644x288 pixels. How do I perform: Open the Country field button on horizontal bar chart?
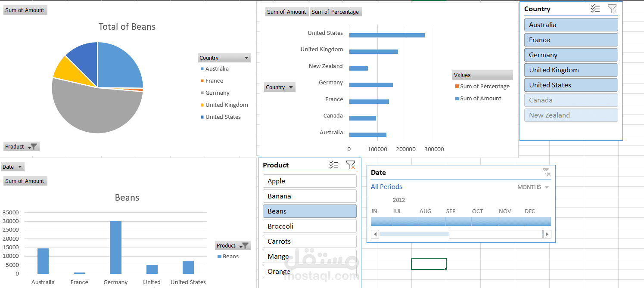pyautogui.click(x=280, y=87)
